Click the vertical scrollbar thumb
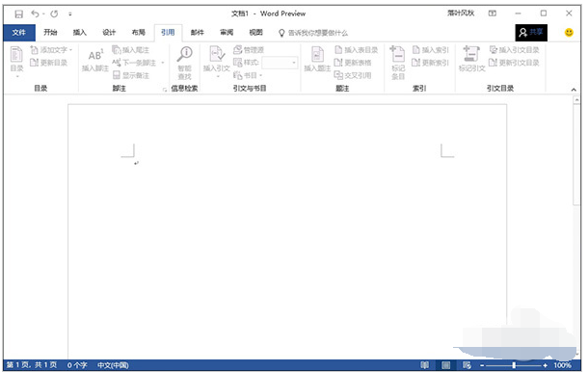 (576, 155)
